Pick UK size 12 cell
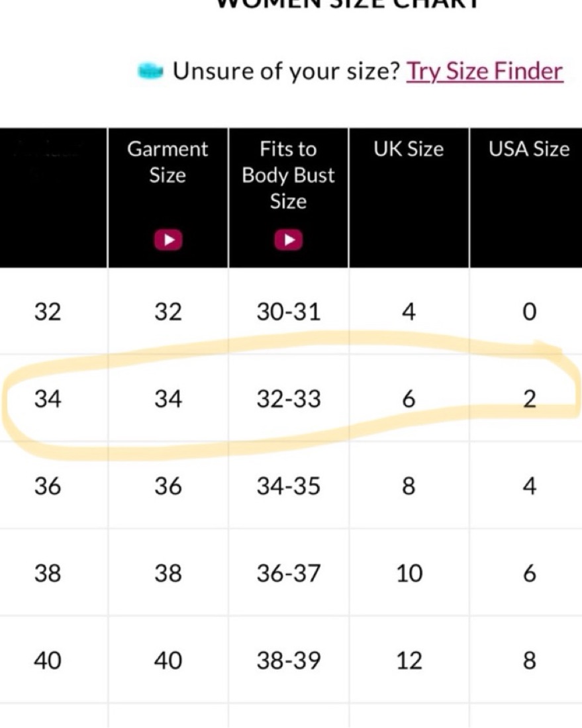The width and height of the screenshot is (582, 728). point(409,660)
